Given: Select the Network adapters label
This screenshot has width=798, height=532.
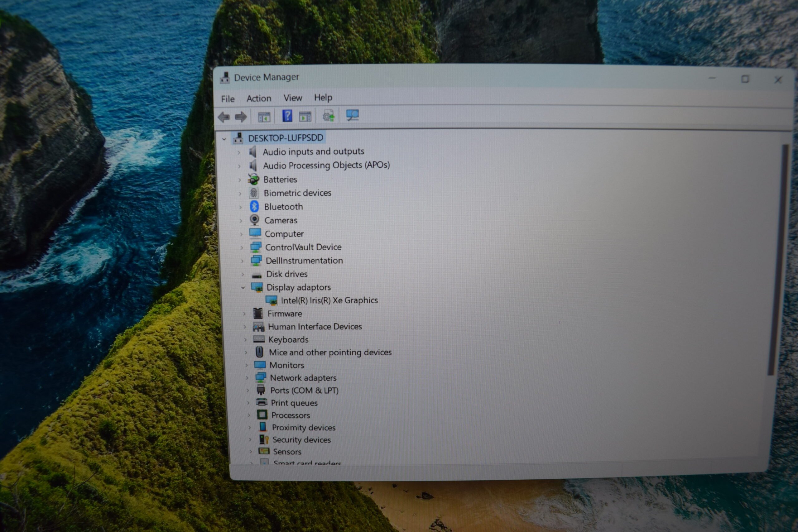Looking at the screenshot, I should pyautogui.click(x=303, y=378).
